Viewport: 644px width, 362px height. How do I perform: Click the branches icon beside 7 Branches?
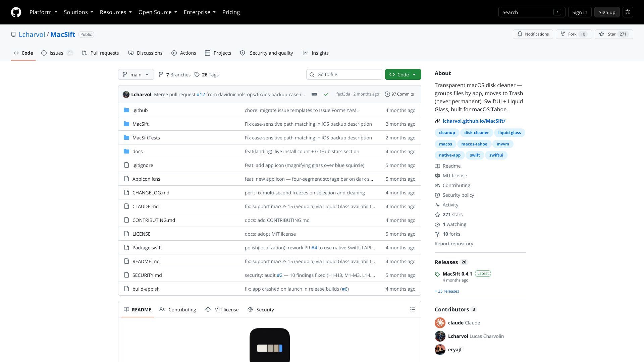(161, 74)
